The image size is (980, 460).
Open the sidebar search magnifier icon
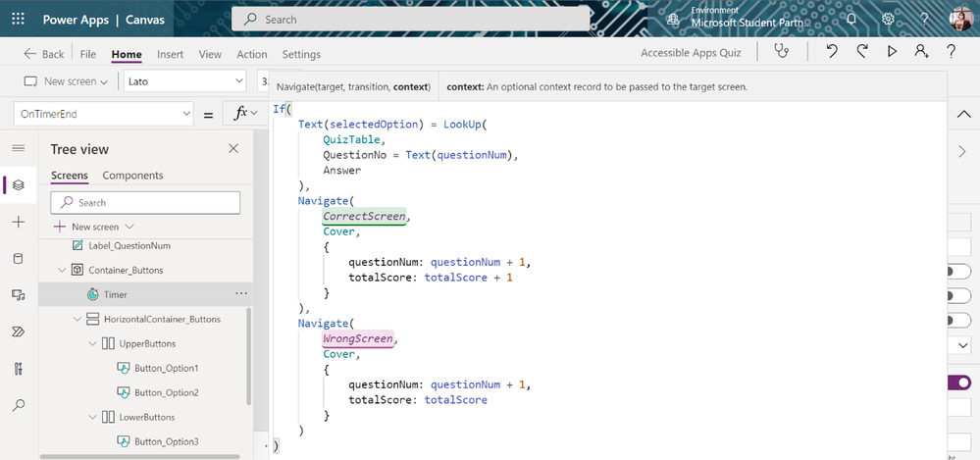(x=18, y=406)
